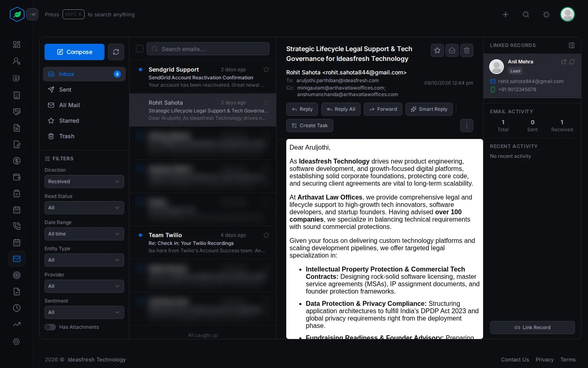Open the Sent folder

[x=84, y=90]
